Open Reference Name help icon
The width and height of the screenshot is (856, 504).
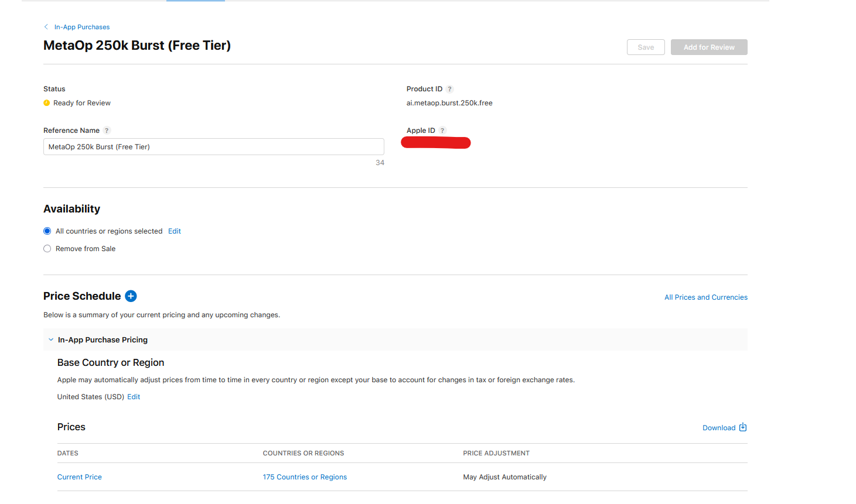[107, 131]
